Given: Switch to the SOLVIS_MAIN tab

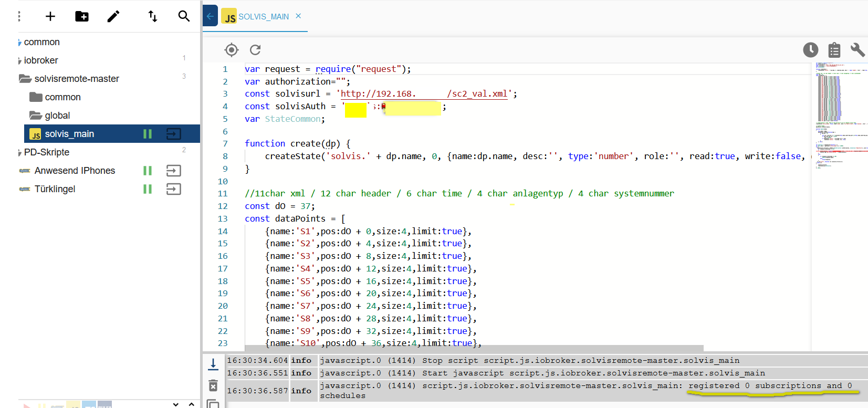Looking at the screenshot, I should tap(264, 16).
